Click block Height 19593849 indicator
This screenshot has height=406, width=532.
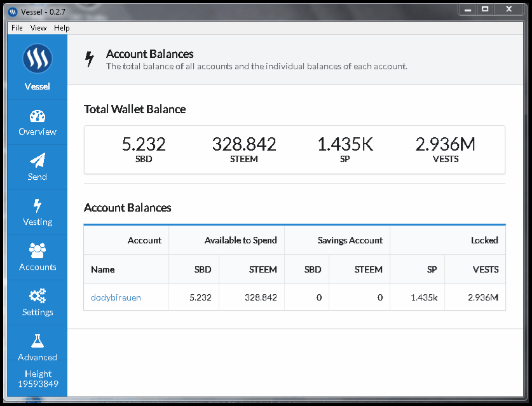point(38,379)
